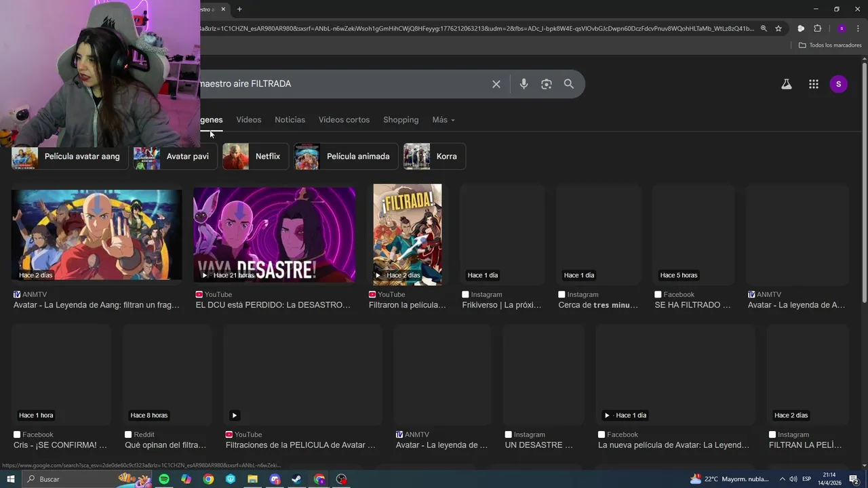The height and width of the screenshot is (488, 868).
Task: Open weather widget showing 22°C
Action: point(729,479)
